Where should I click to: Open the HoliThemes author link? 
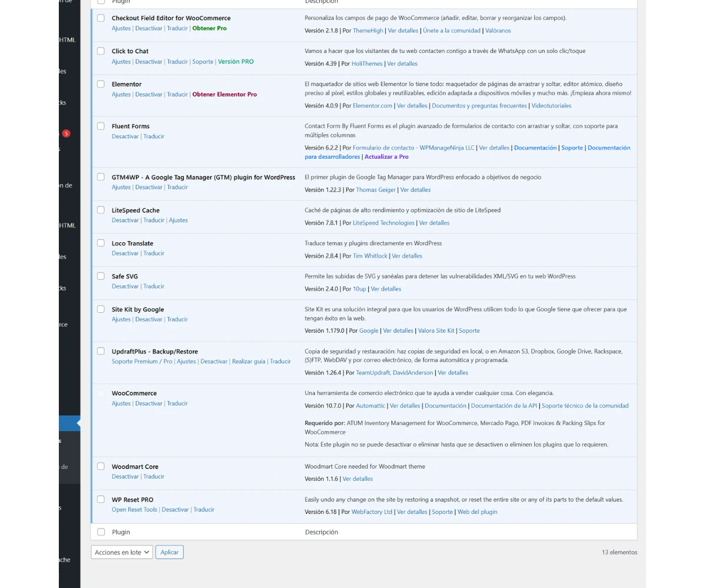point(367,64)
